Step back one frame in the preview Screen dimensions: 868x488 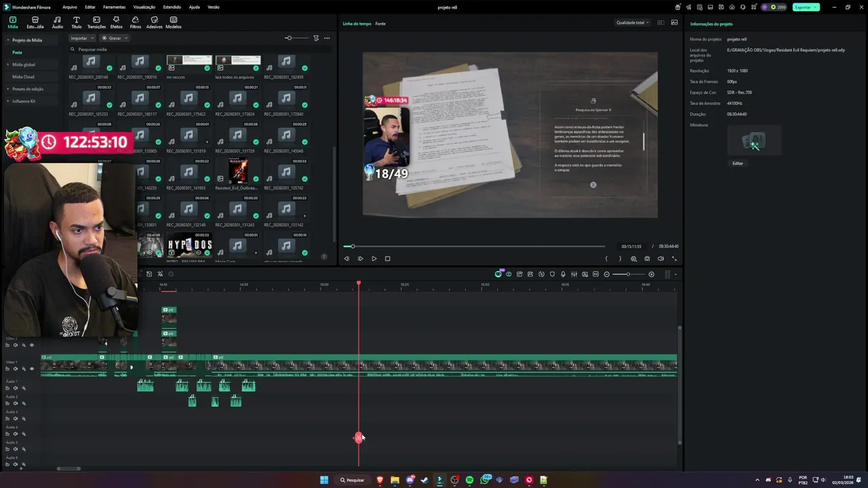tap(347, 258)
